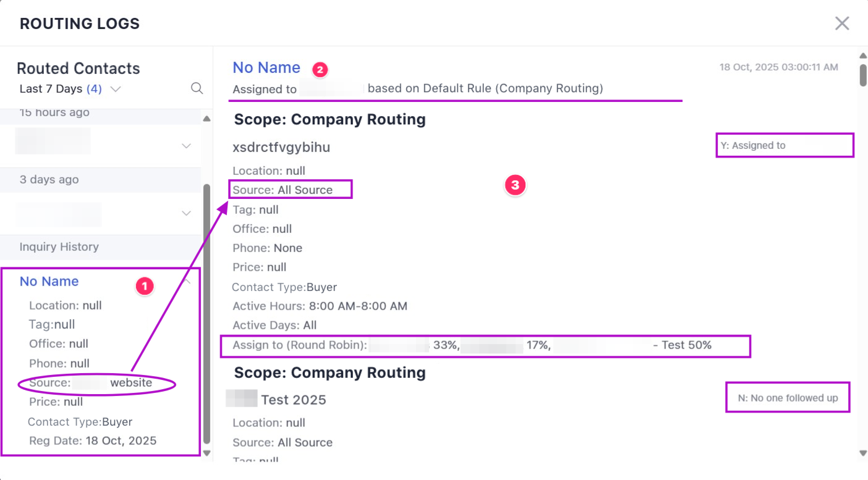Click the red annotation badge number 3
Viewport: 868px width, 480px height.
click(515, 185)
